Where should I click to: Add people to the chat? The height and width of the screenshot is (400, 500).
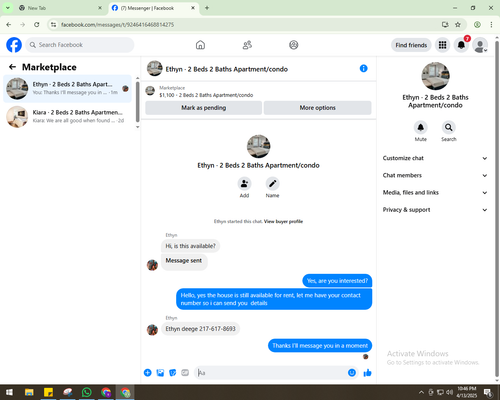244,184
